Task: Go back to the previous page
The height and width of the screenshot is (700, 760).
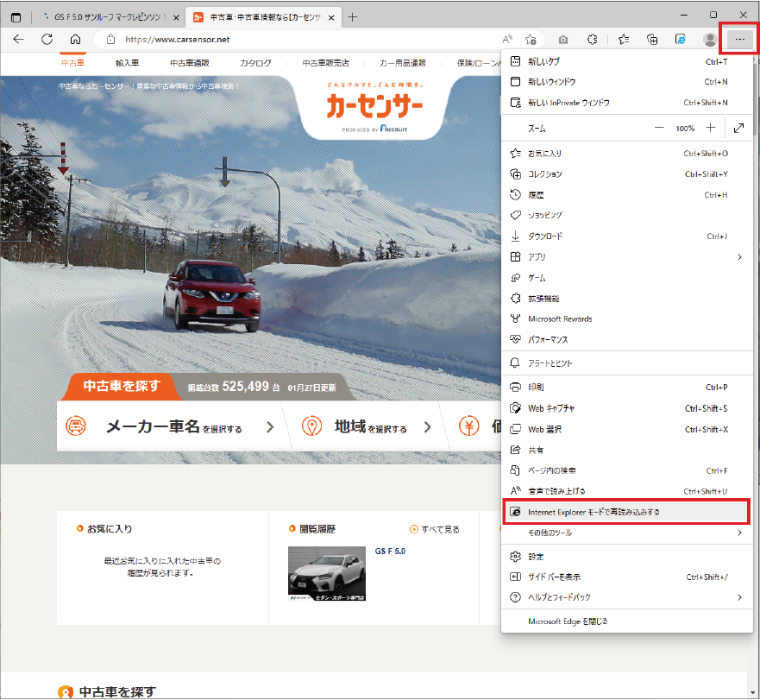Action: (18, 40)
